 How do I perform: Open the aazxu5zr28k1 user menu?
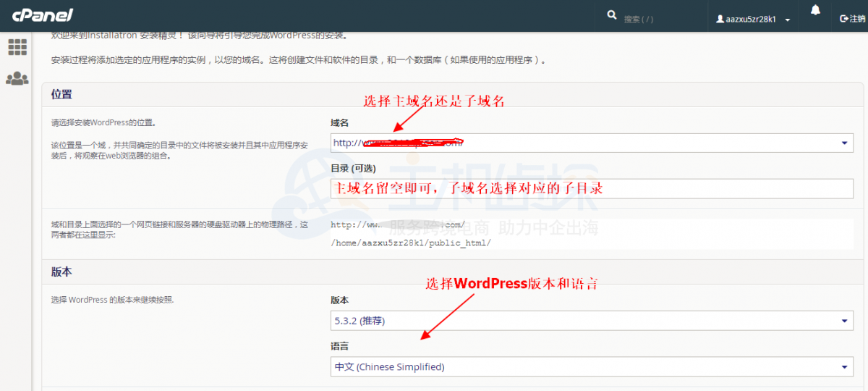[753, 19]
